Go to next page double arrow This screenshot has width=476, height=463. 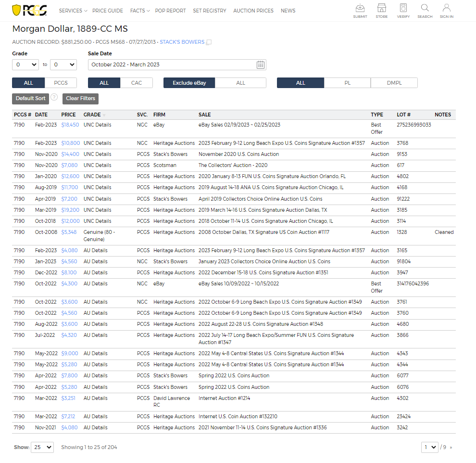pos(451,447)
